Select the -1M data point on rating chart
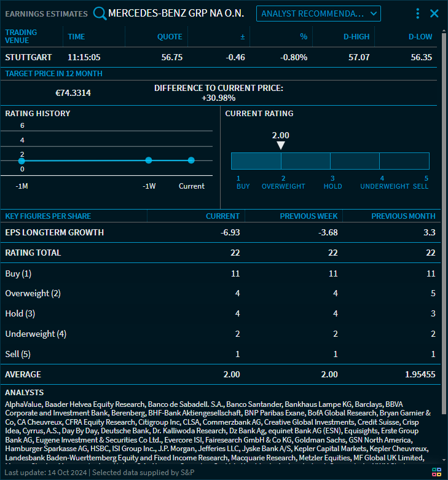 22,161
